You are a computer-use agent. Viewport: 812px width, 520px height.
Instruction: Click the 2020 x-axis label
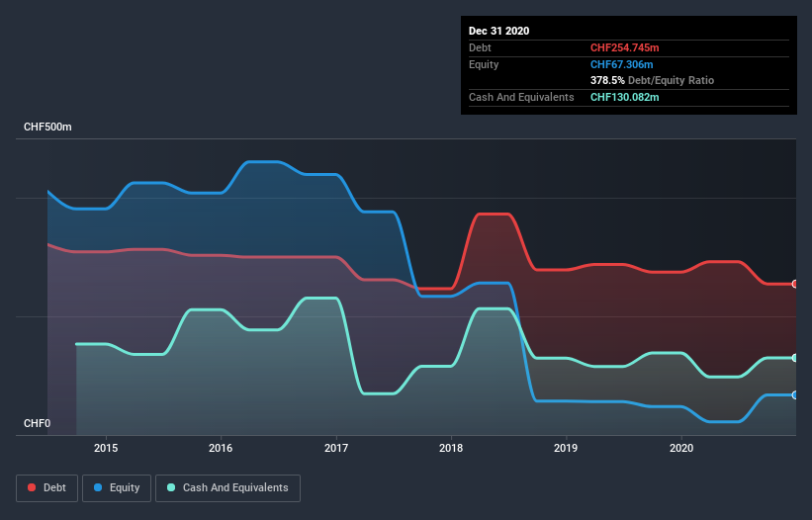click(x=681, y=448)
